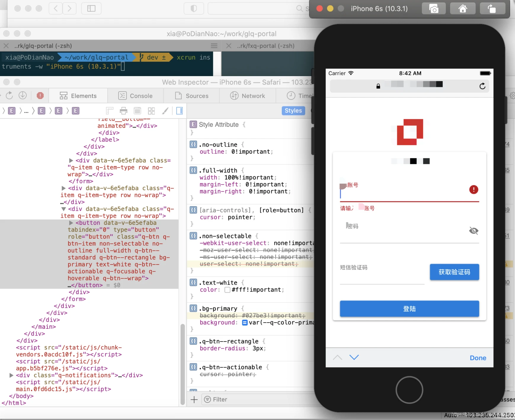515x420 pixels.
Task: Click Done on the keyboard toolbar
Action: coord(478,358)
